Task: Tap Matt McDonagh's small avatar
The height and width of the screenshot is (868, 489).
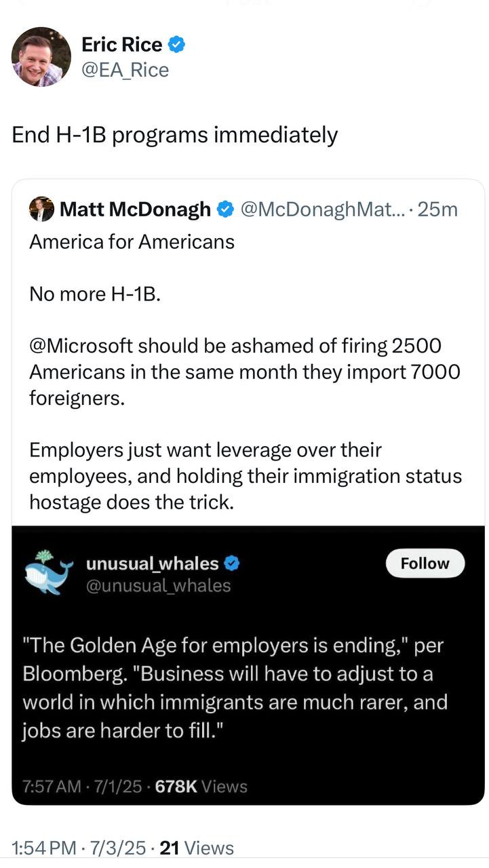Action: pyautogui.click(x=41, y=210)
